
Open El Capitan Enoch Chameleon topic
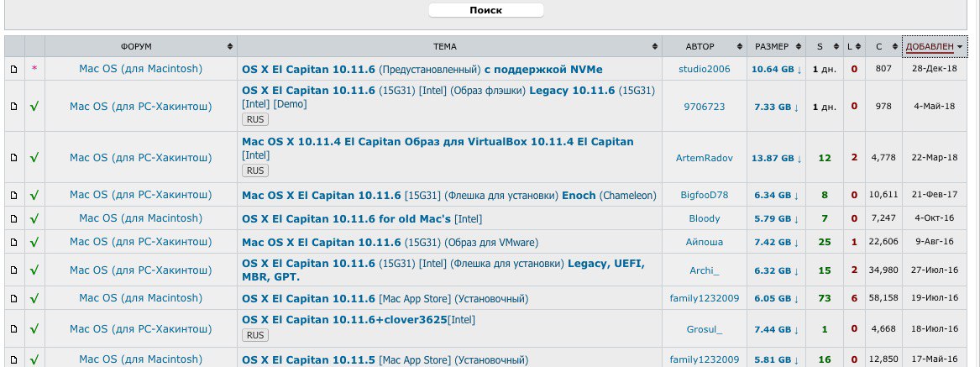[x=448, y=196]
